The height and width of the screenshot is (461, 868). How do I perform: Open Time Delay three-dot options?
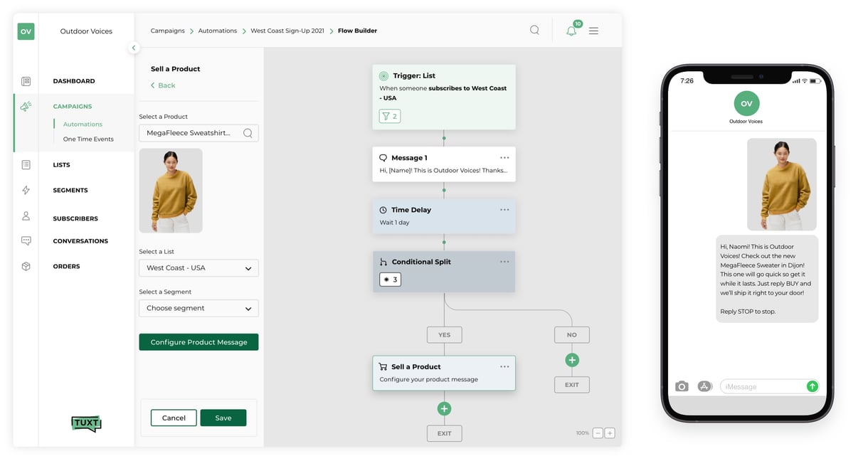pos(504,209)
